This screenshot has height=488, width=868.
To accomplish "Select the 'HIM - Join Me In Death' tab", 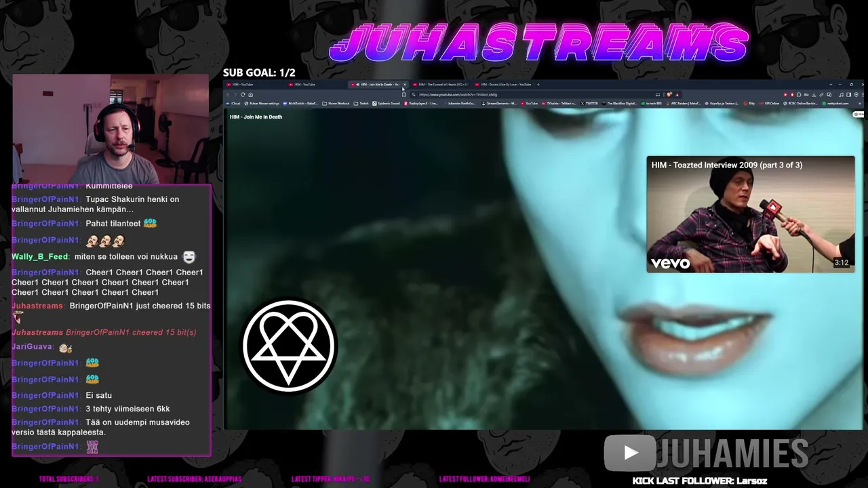I will point(379,85).
